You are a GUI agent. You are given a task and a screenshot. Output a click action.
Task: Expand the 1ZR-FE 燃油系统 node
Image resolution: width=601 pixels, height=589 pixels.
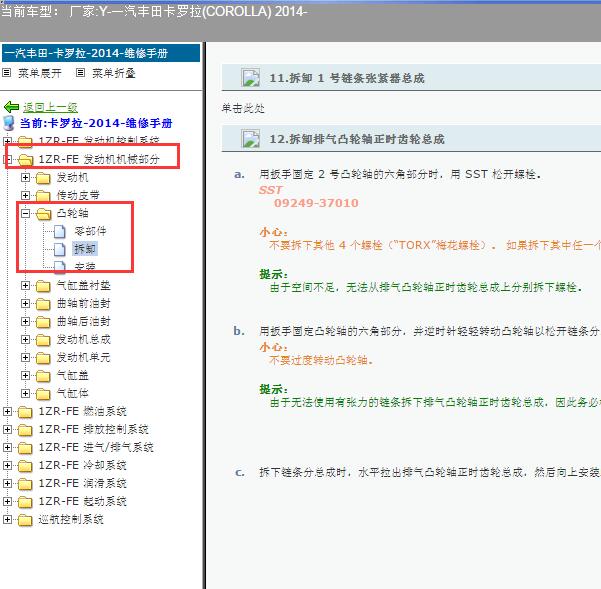[x=7, y=412]
